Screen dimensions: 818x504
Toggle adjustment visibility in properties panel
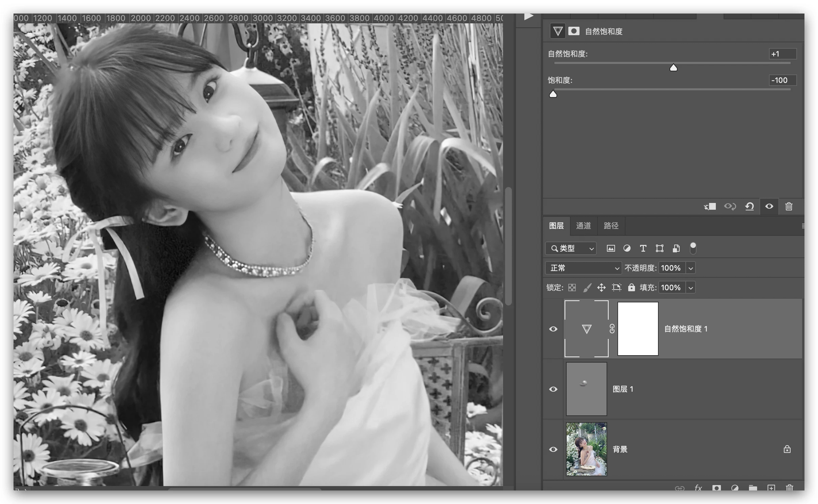pos(769,206)
